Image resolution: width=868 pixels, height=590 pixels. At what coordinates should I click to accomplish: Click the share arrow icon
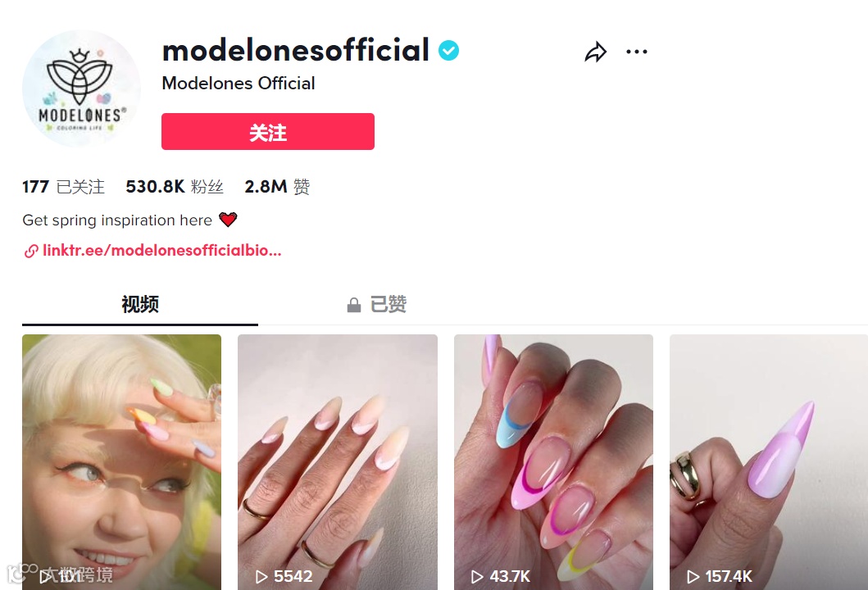pyautogui.click(x=596, y=52)
